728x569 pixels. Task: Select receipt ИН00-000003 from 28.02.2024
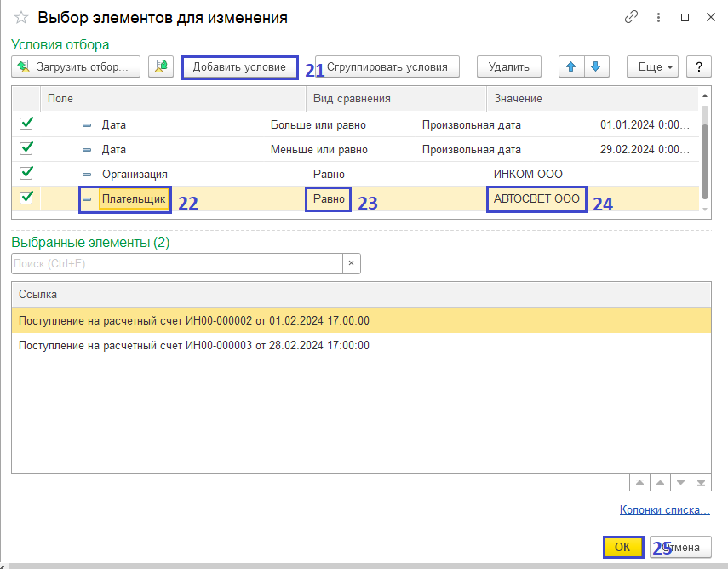[x=194, y=346]
